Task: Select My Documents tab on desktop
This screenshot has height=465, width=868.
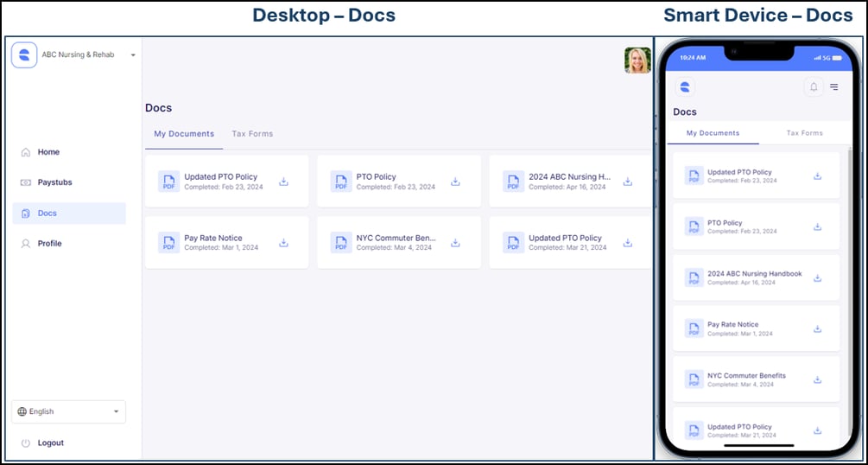Action: click(184, 134)
